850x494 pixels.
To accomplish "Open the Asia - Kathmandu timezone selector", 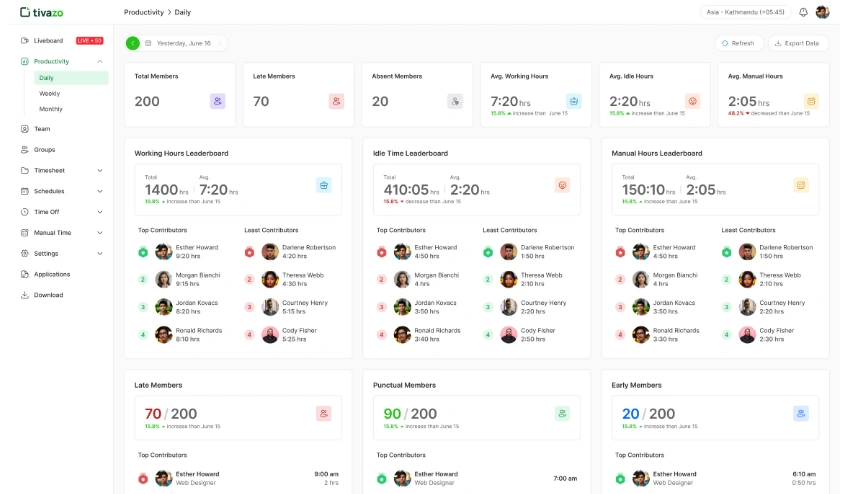I will click(746, 12).
